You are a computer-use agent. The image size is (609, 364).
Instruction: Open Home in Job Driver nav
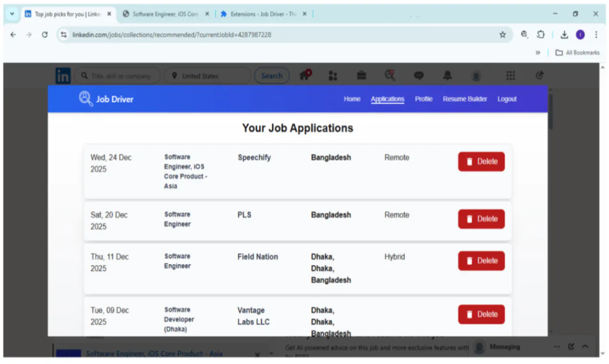(x=352, y=99)
